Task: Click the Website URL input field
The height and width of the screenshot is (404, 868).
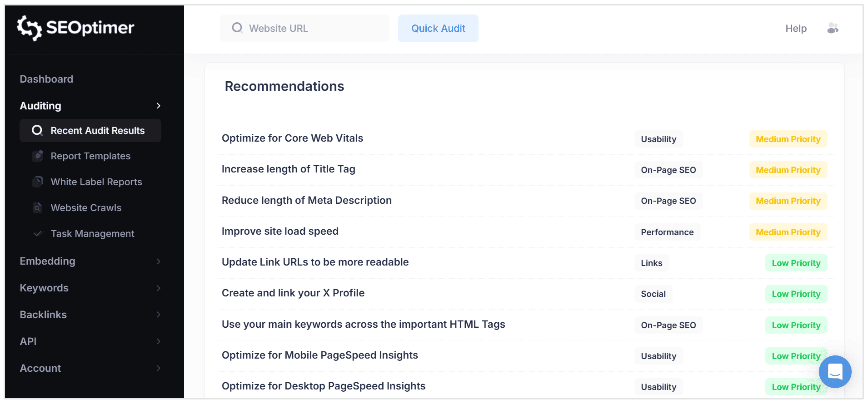Action: 304,28
